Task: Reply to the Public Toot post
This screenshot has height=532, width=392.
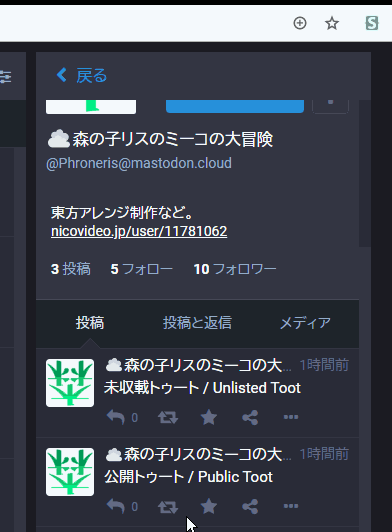Action: 116,506
